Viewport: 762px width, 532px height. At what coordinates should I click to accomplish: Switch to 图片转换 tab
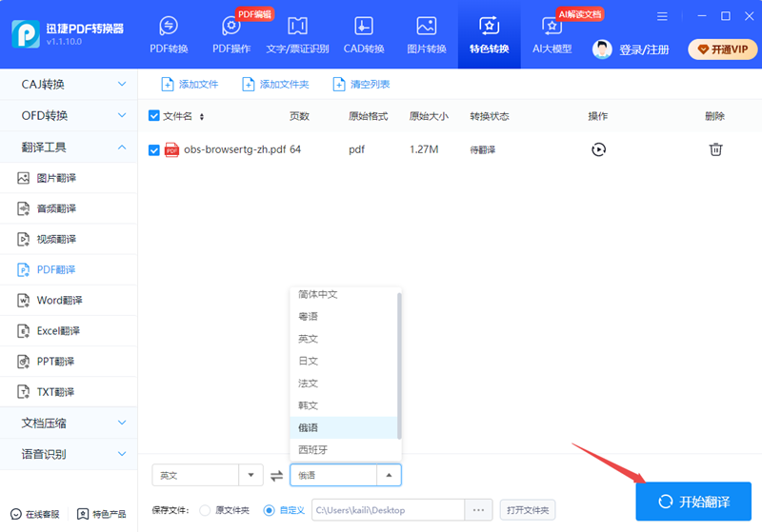(x=426, y=35)
